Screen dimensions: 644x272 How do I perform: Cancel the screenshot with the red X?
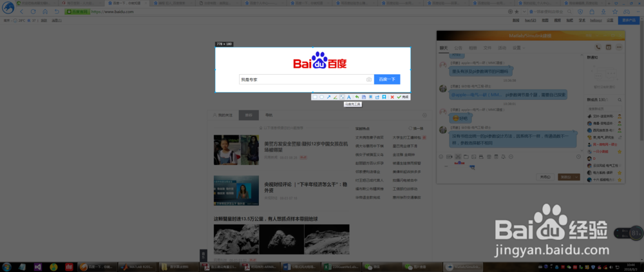point(392,97)
